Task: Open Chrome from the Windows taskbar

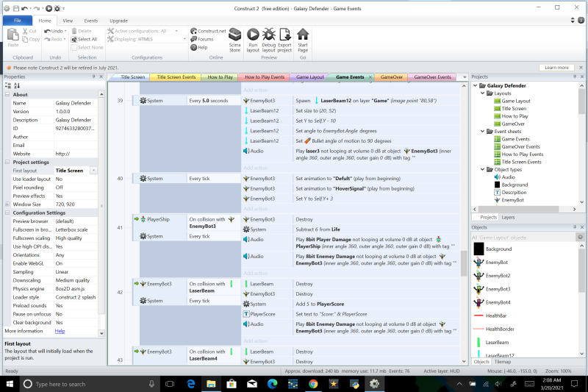Action: pos(313,384)
